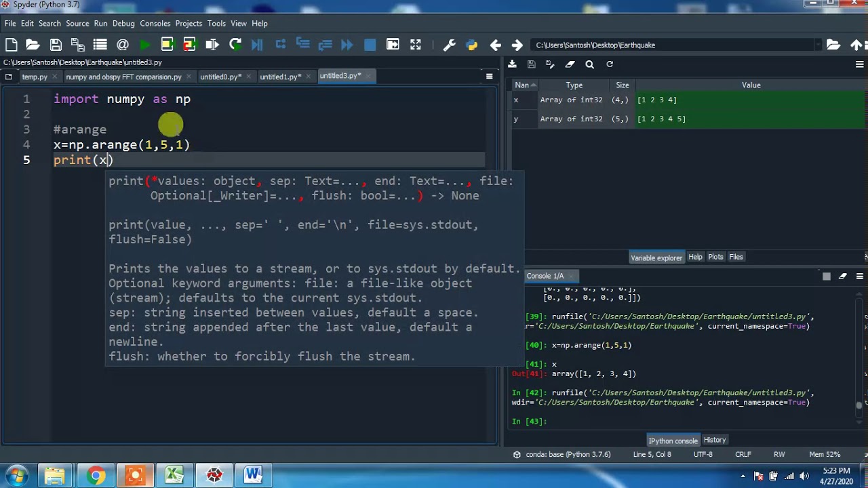
Task: Switch to History tab
Action: pos(714,440)
